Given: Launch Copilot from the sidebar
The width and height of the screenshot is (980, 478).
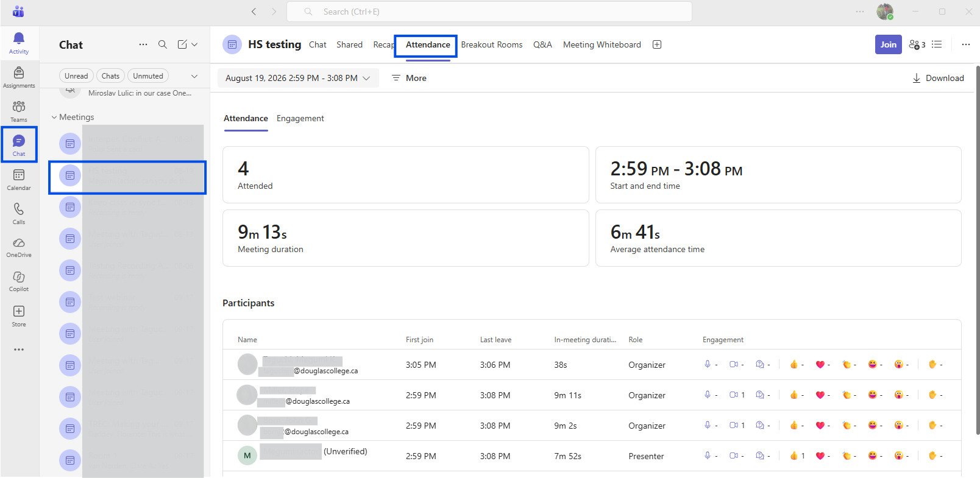Looking at the screenshot, I should [x=19, y=281].
